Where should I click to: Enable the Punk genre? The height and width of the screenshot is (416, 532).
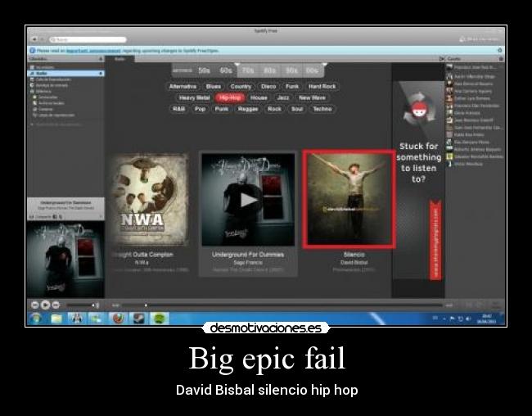tap(222, 109)
